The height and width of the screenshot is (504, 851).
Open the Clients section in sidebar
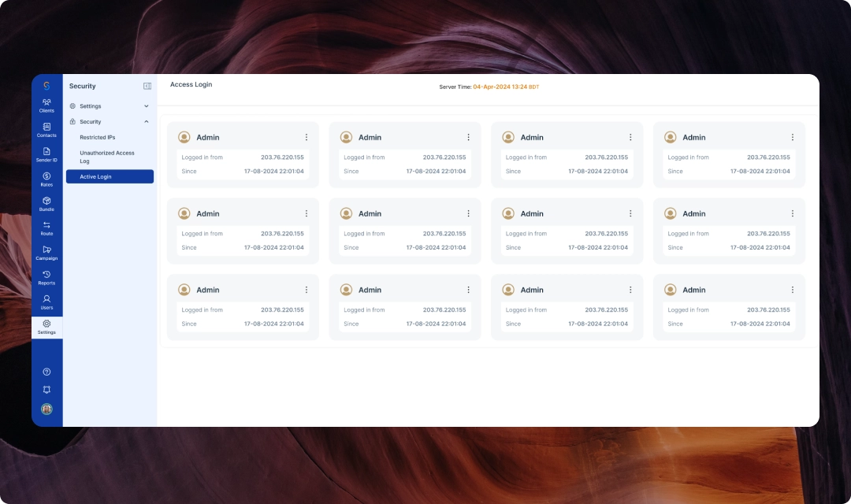click(x=46, y=105)
